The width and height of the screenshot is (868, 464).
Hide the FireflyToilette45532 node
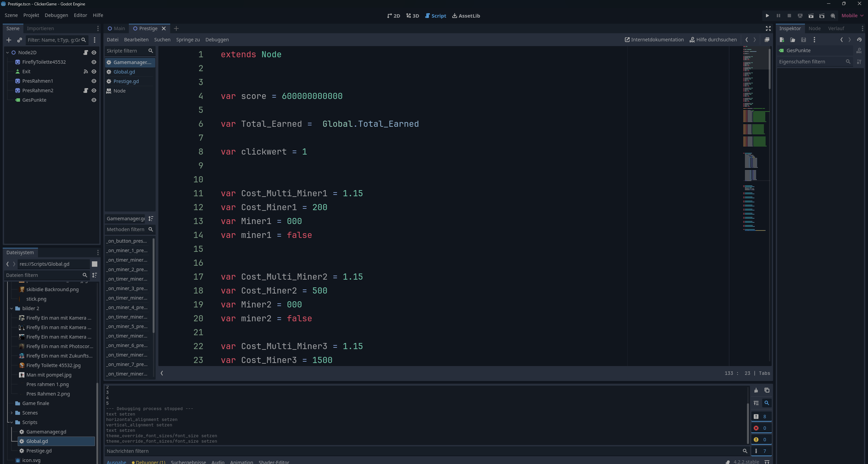pyautogui.click(x=94, y=62)
